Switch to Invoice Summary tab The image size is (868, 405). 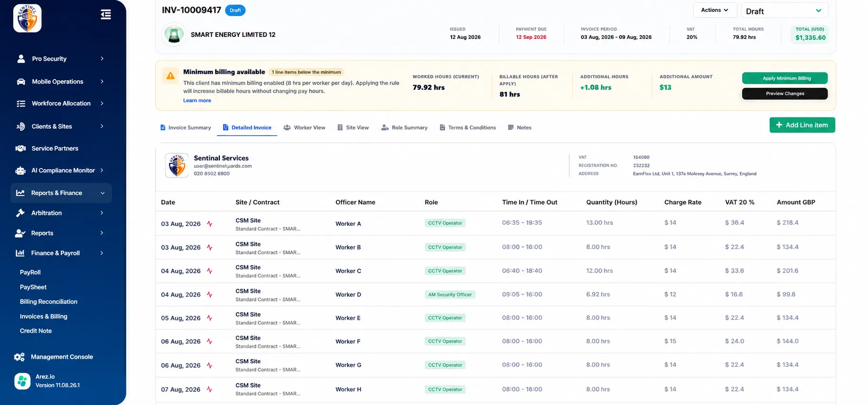coord(185,128)
